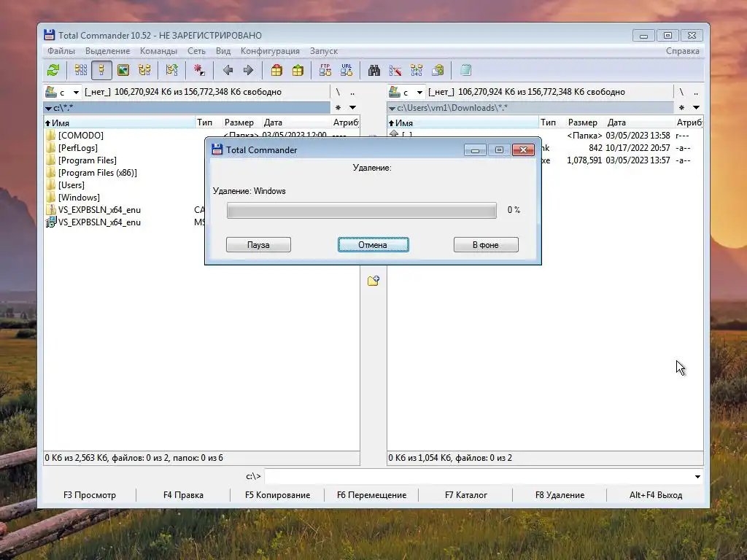Open the Файлы menu
The width and height of the screenshot is (747, 560).
[x=61, y=51]
